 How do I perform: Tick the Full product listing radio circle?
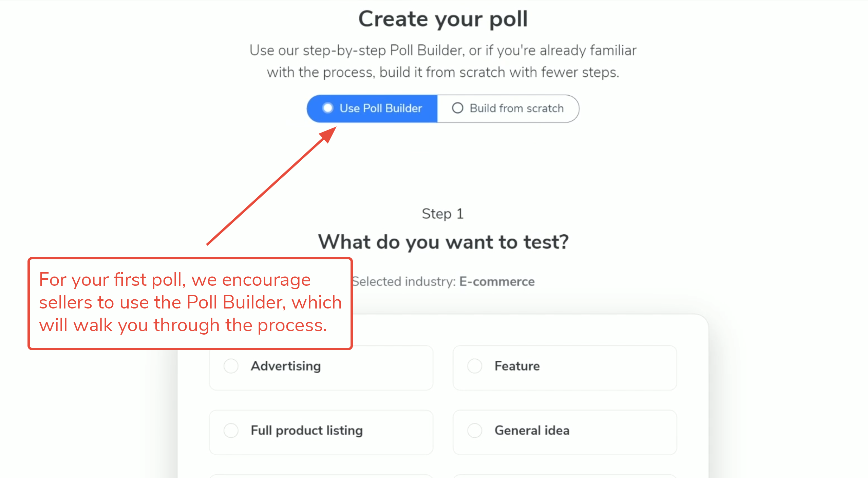tap(231, 431)
